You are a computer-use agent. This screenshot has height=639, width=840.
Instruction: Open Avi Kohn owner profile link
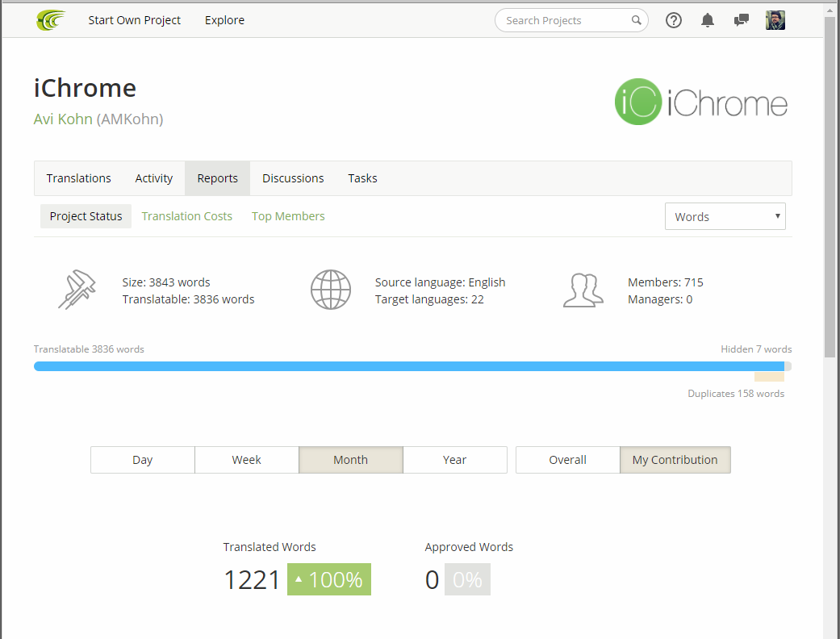[x=63, y=119]
